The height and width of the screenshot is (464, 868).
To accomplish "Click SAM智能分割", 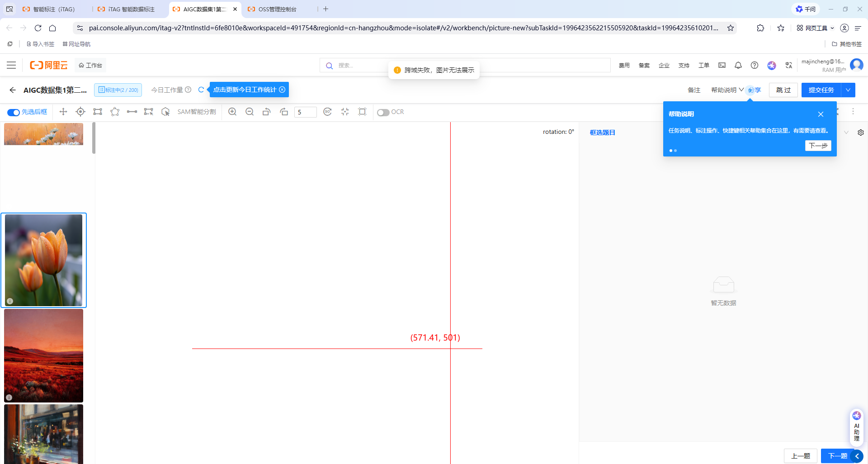I will pos(197,112).
